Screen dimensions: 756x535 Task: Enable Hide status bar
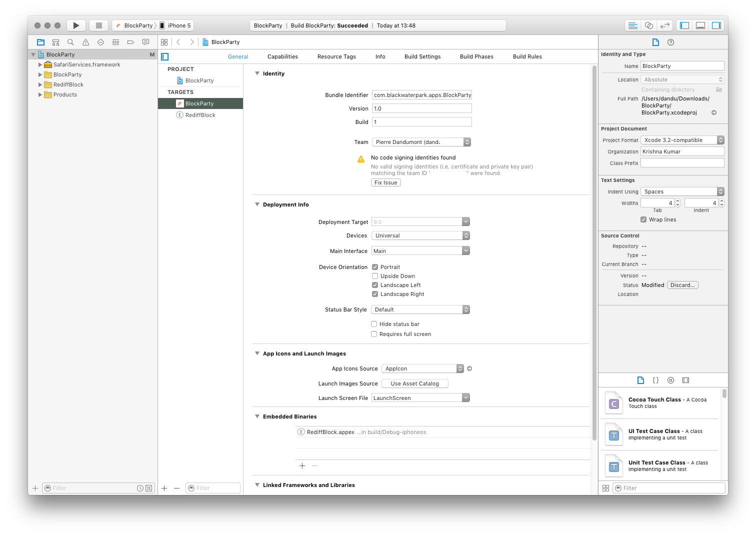point(374,324)
